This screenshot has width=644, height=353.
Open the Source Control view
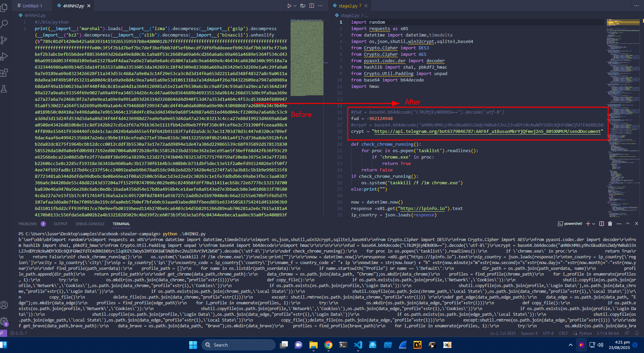[x=4, y=40]
